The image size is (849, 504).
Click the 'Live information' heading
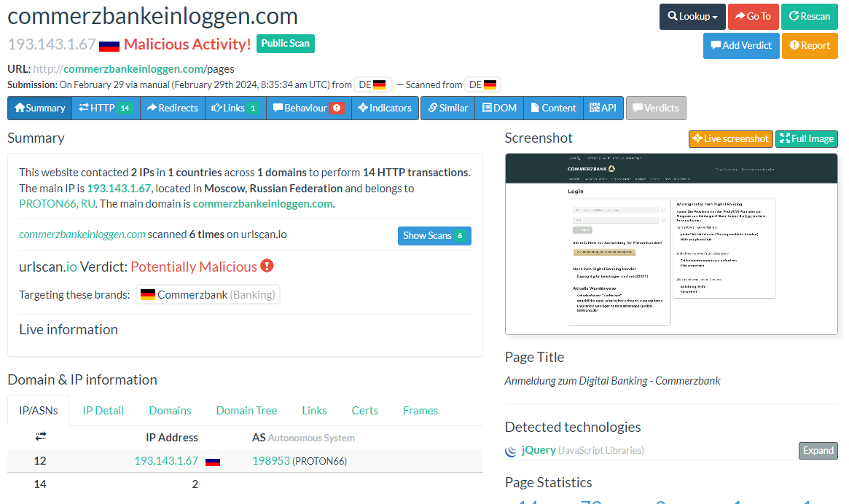click(x=69, y=329)
